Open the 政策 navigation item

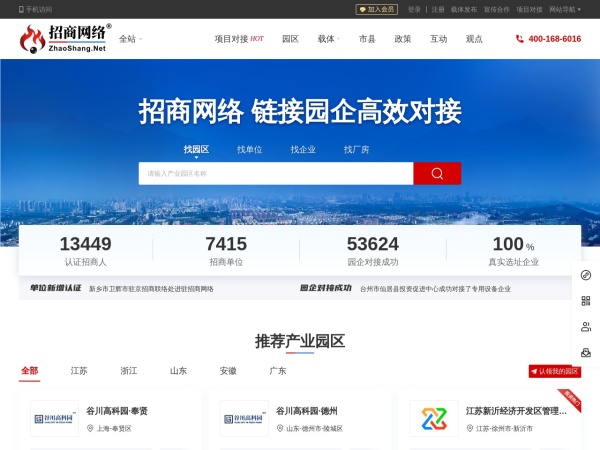pos(403,39)
